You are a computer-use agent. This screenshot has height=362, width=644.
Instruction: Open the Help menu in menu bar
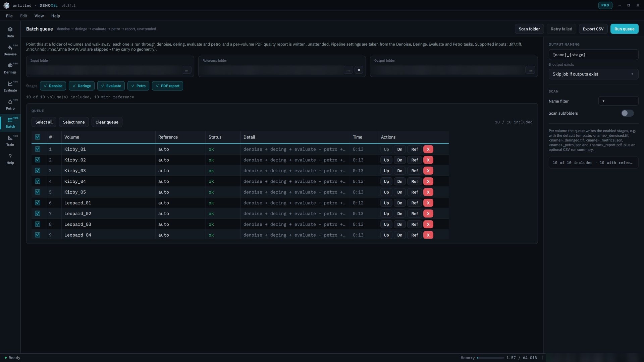[x=56, y=16]
